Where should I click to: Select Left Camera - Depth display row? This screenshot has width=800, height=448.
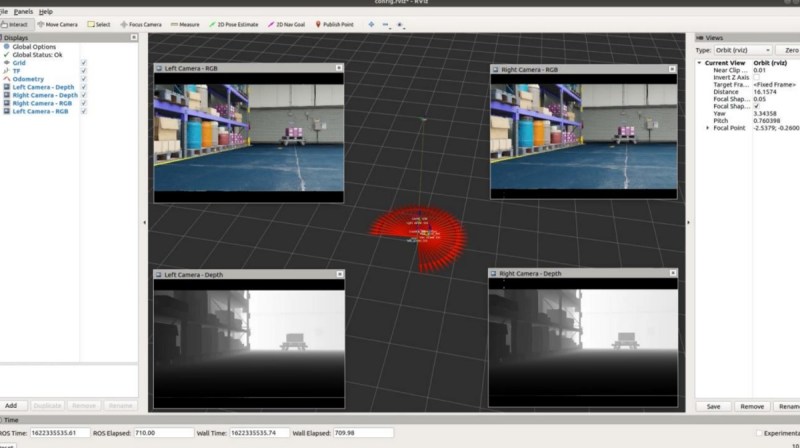[43, 87]
